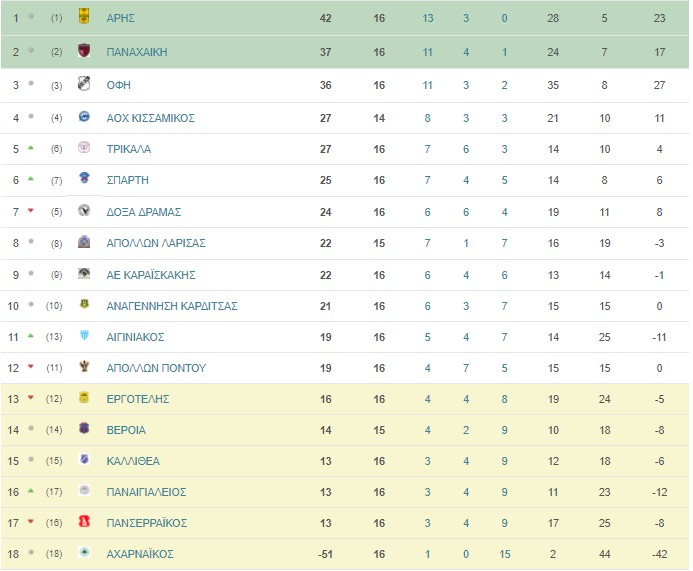Open the ΑΝΑΓΕΝΝΗΣΗ ΚΑΡΔΙΤΣΑΣ team link

point(172,306)
